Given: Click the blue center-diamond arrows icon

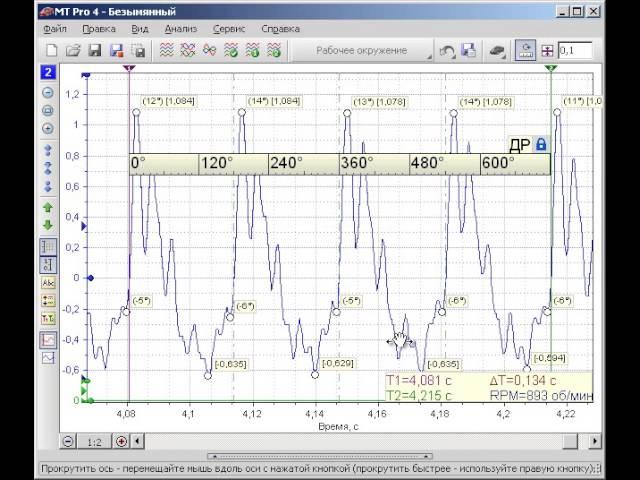Looking at the screenshot, I should [48, 168].
